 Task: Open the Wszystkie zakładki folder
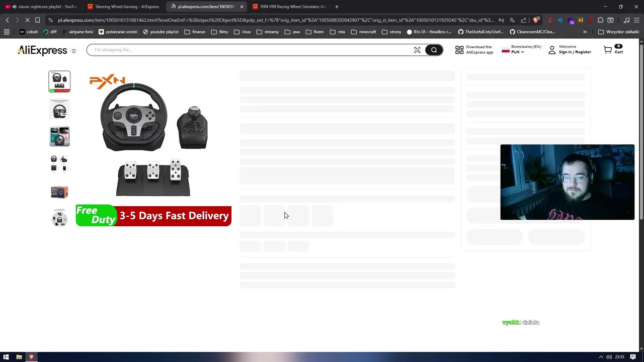[618, 32]
